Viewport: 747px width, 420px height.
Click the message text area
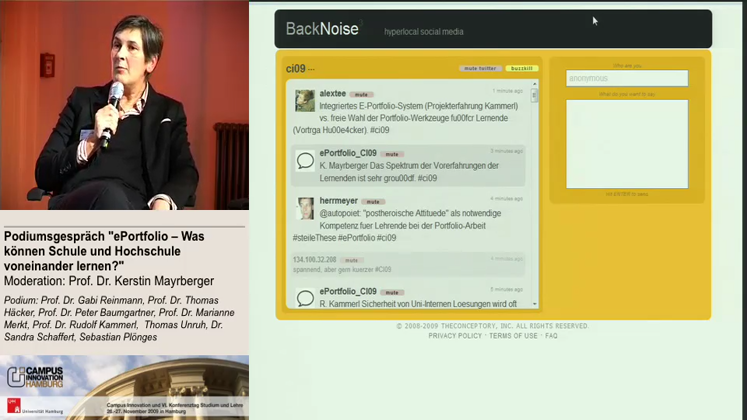point(627,143)
